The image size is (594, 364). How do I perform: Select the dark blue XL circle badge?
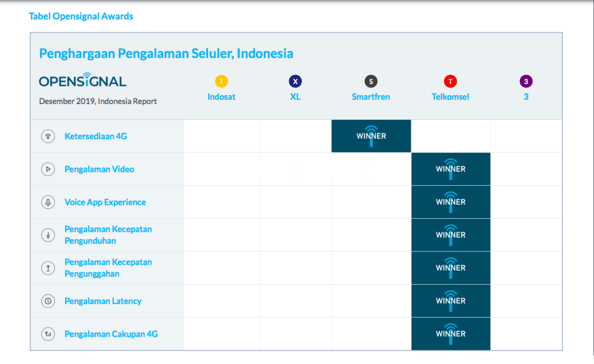pos(295,80)
